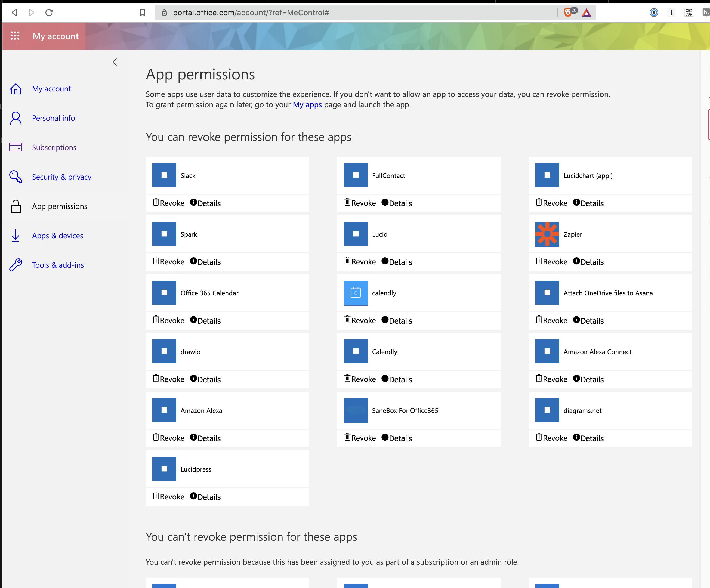Revoke permission for Lucid
Image resolution: width=710 pixels, height=588 pixels.
click(360, 262)
